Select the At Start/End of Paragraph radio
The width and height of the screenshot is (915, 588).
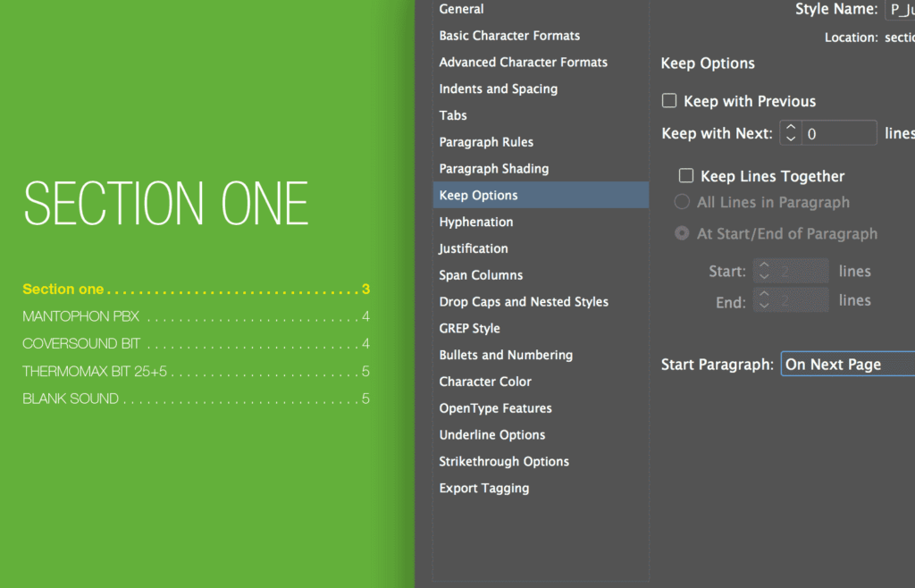681,233
